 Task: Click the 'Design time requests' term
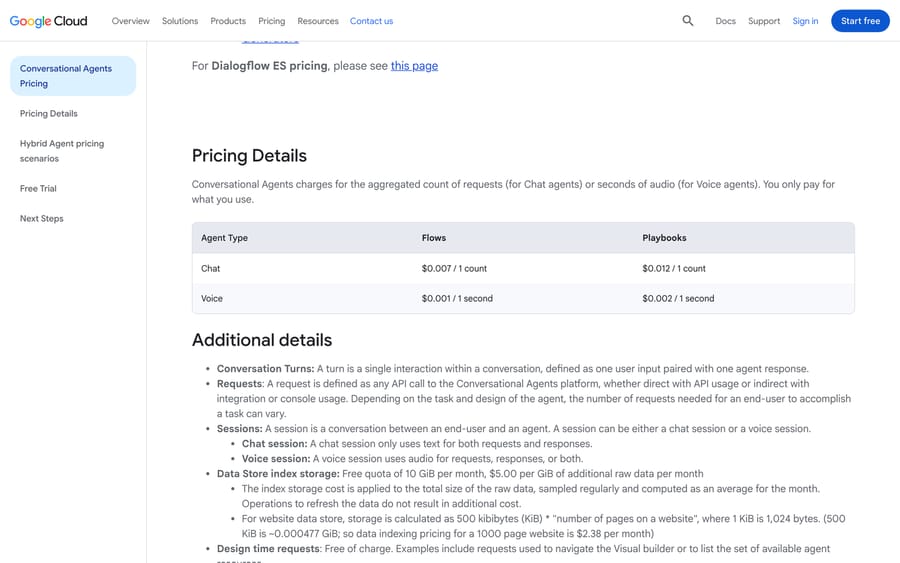[268, 549]
